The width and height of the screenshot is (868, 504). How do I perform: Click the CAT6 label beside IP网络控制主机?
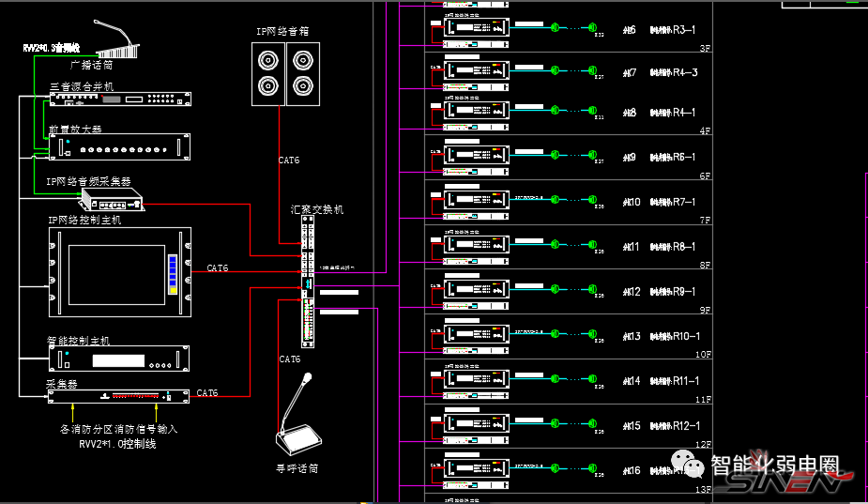click(217, 268)
